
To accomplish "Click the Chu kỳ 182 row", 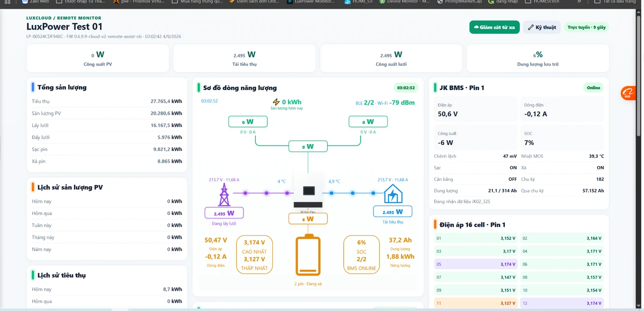I will point(562,179).
